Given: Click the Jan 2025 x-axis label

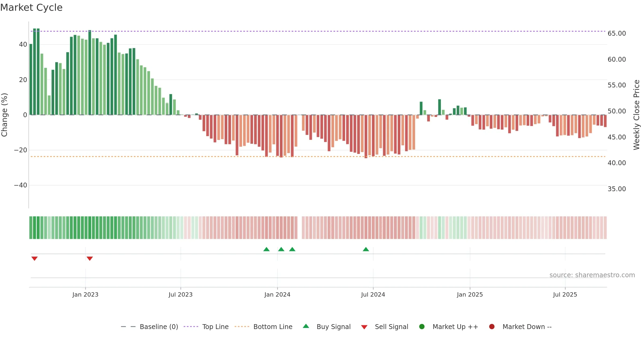Looking at the screenshot, I should pos(470,295).
